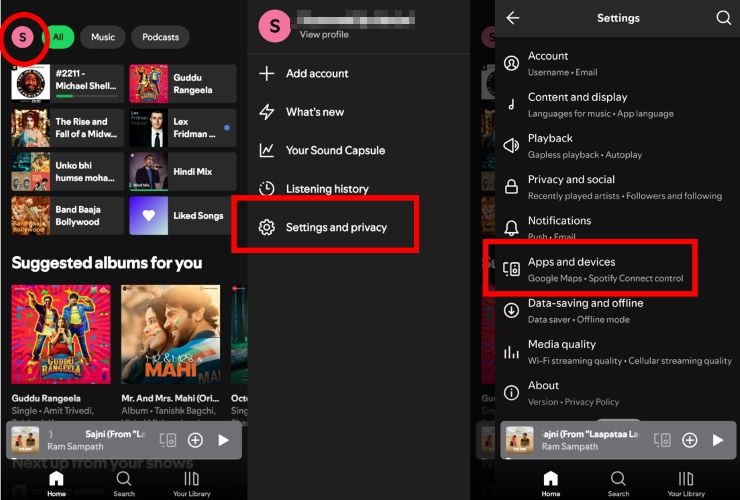Click the lightning bolt What's new icon
The height and width of the screenshot is (500, 740).
pos(267,112)
